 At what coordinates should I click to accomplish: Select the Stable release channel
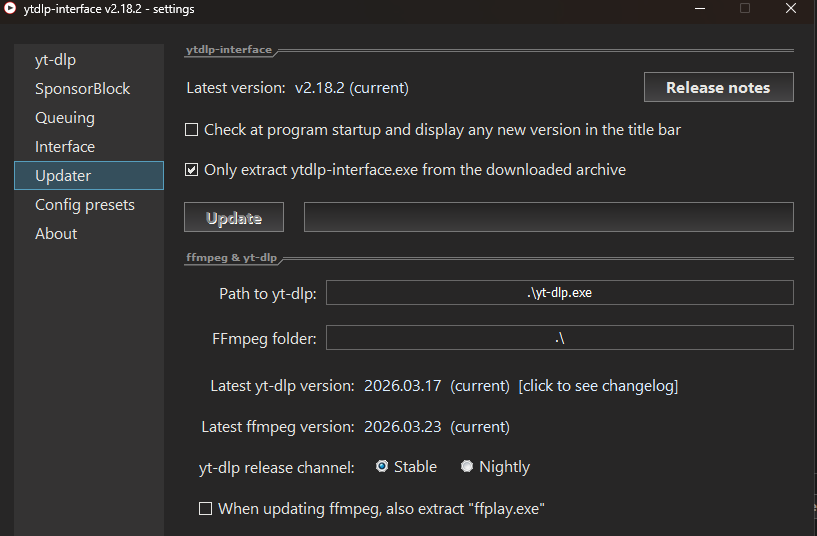tap(382, 466)
